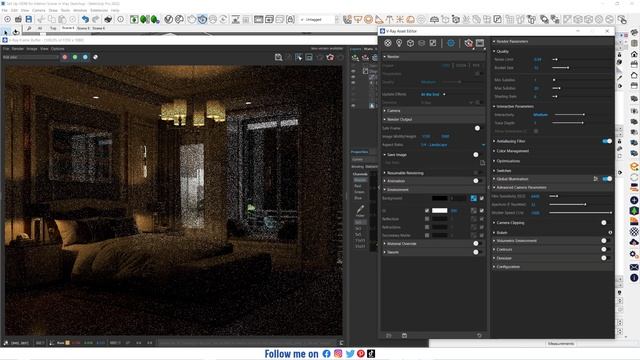Click the Background color swatch
The height and width of the screenshot is (360, 640).
tap(440, 198)
